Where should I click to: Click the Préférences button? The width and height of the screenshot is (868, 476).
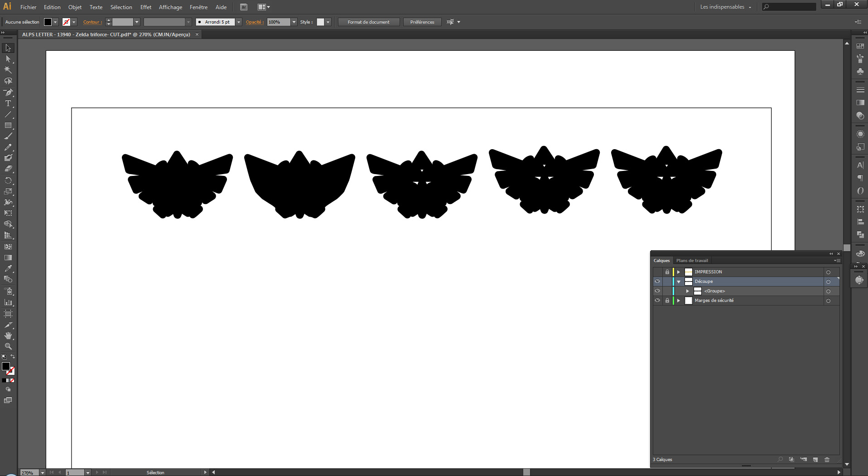pyautogui.click(x=422, y=22)
